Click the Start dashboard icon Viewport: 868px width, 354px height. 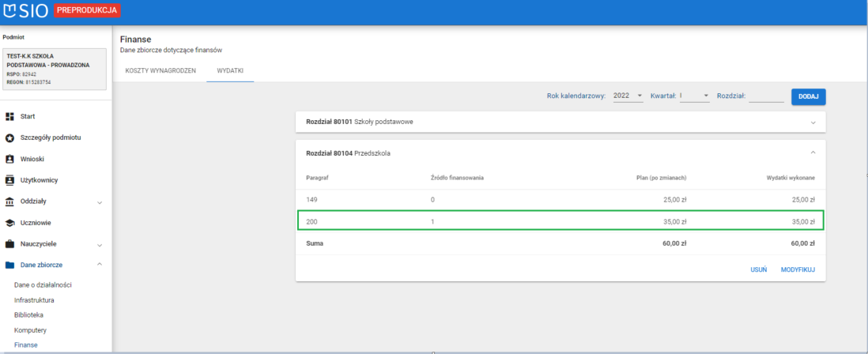[10, 116]
